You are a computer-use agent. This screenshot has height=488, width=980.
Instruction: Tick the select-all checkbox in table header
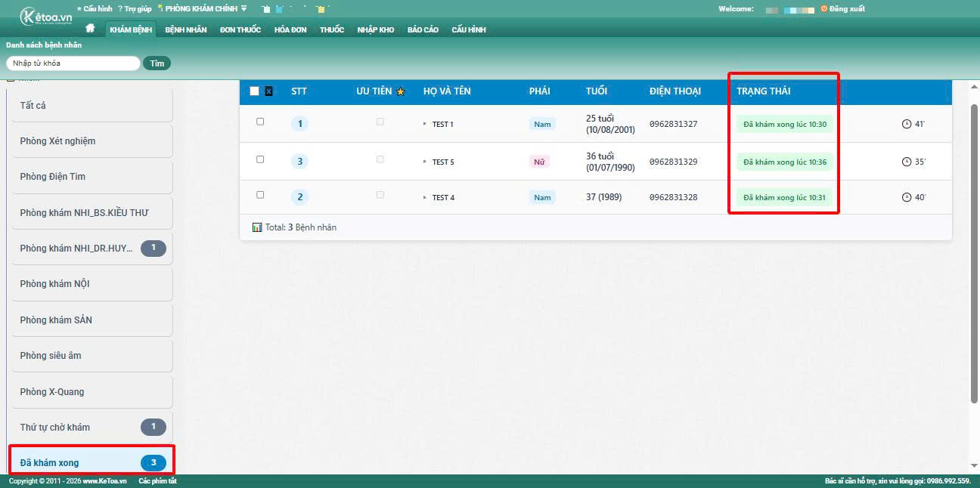click(254, 91)
